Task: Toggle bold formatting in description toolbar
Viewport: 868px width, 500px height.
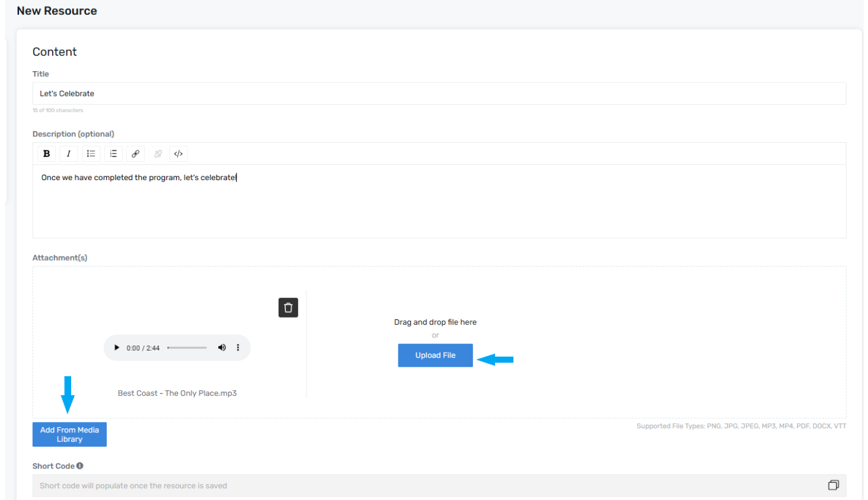Action: click(46, 153)
